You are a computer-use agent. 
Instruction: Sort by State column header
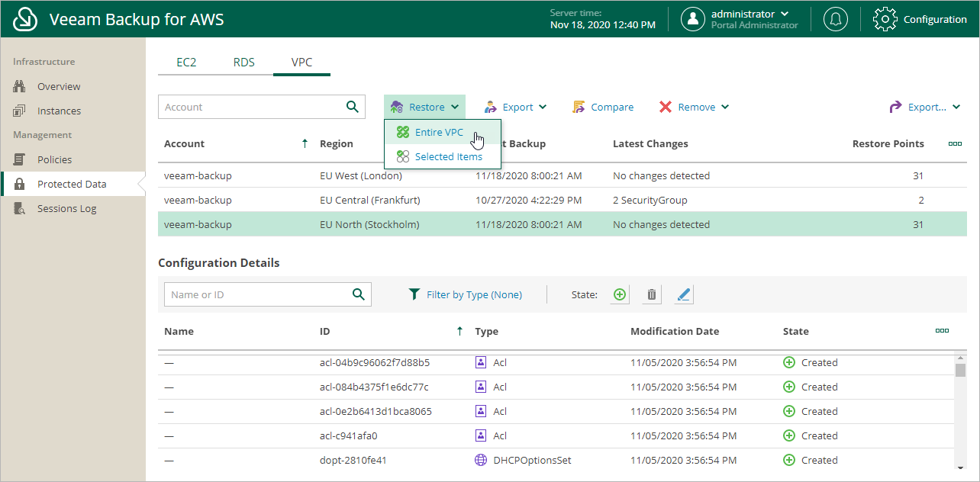pos(796,331)
